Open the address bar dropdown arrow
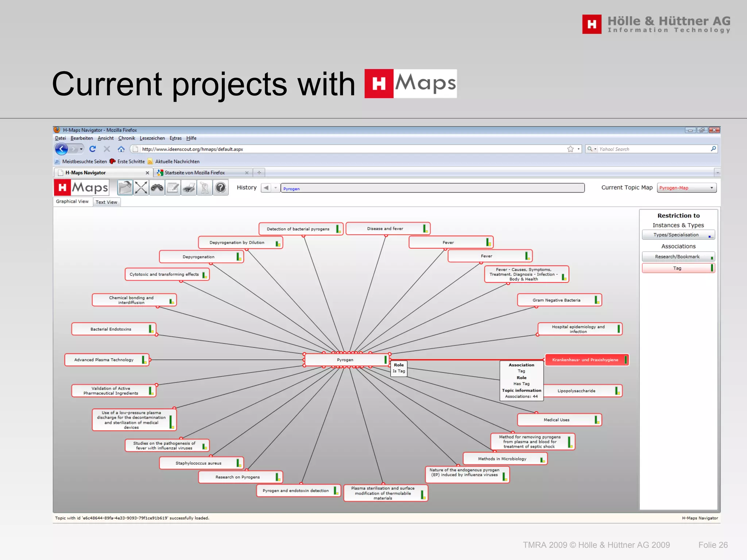The image size is (747, 560). (x=578, y=149)
